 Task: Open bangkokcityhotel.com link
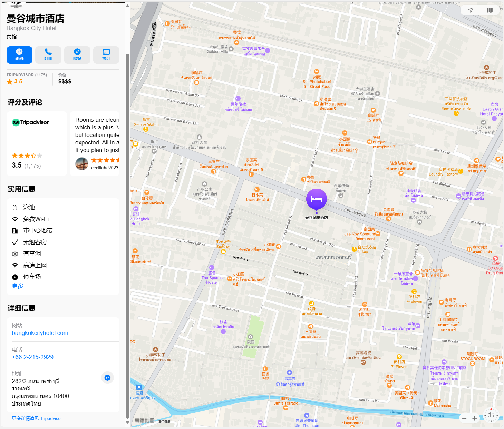click(40, 333)
